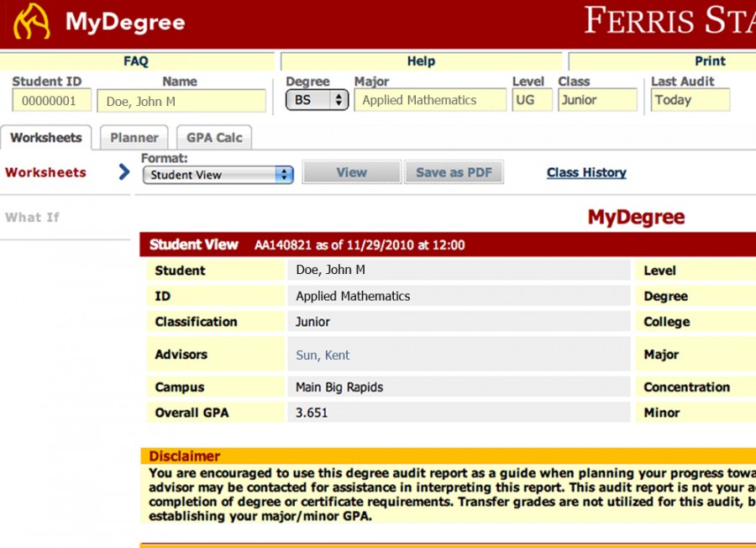The height and width of the screenshot is (548, 756).
Task: Select What If in the sidebar
Action: pos(32,217)
